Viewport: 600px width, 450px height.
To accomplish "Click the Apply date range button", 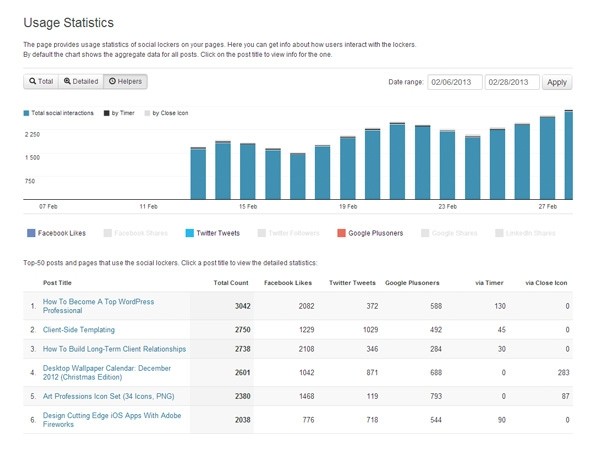I will tap(557, 82).
